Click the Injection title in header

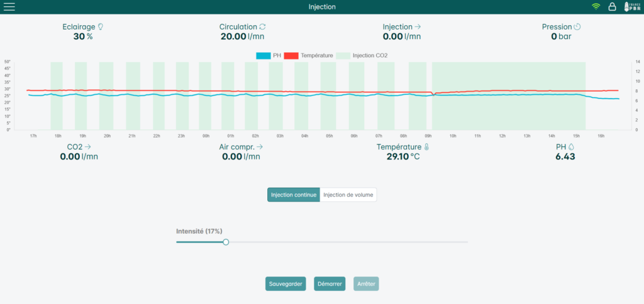(322, 7)
